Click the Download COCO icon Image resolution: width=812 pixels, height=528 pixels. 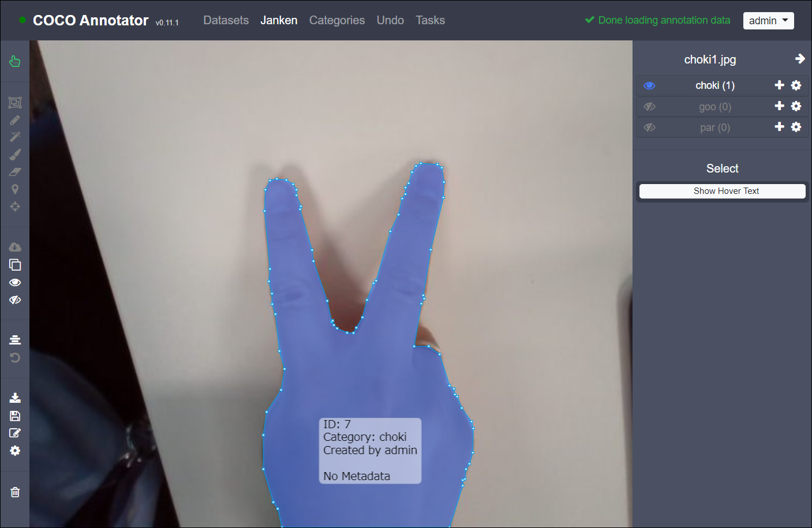(15, 398)
